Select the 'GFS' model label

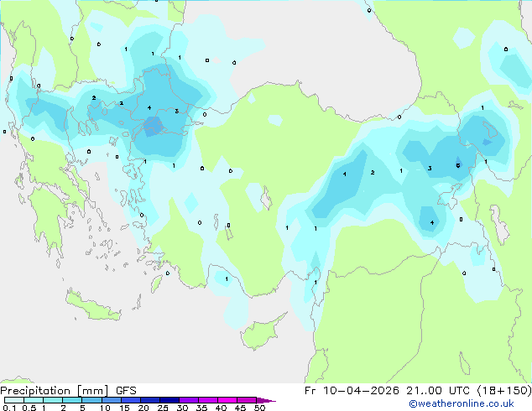[126, 391]
